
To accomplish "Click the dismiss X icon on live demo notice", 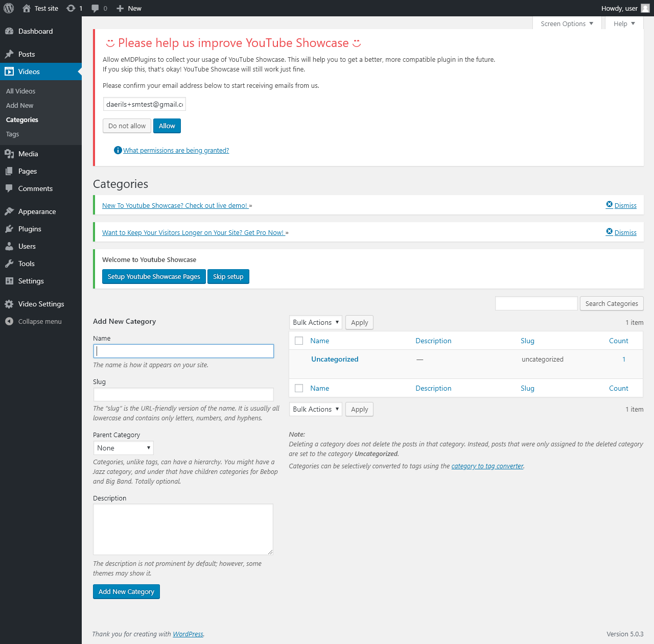I will click(610, 205).
